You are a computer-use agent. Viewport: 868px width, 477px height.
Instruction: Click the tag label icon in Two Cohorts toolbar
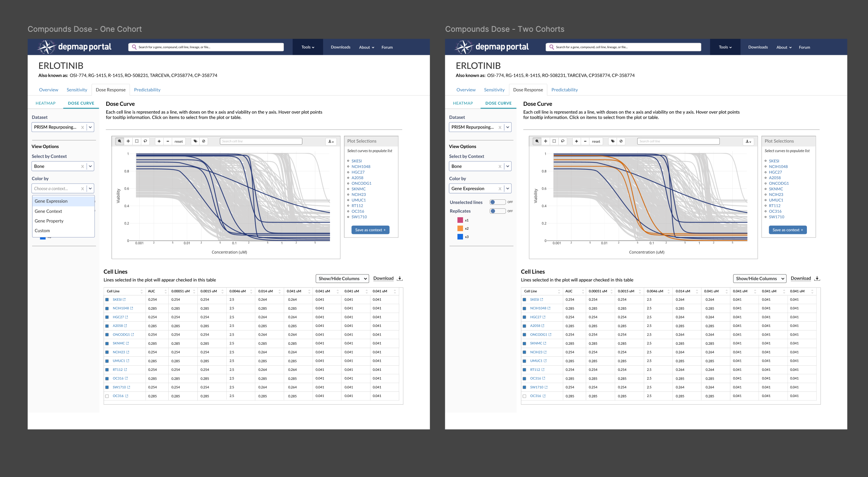tap(613, 141)
